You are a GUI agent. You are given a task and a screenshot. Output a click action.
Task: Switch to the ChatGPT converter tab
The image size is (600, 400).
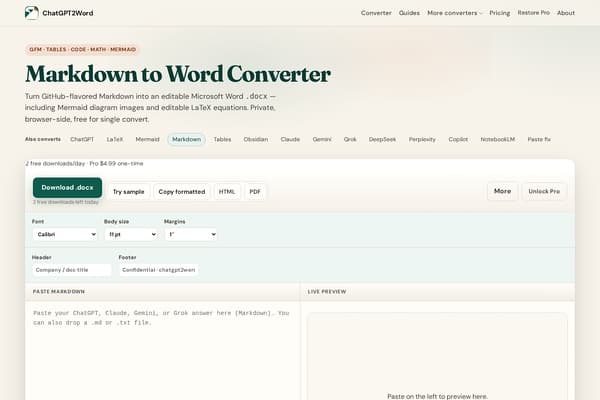82,139
